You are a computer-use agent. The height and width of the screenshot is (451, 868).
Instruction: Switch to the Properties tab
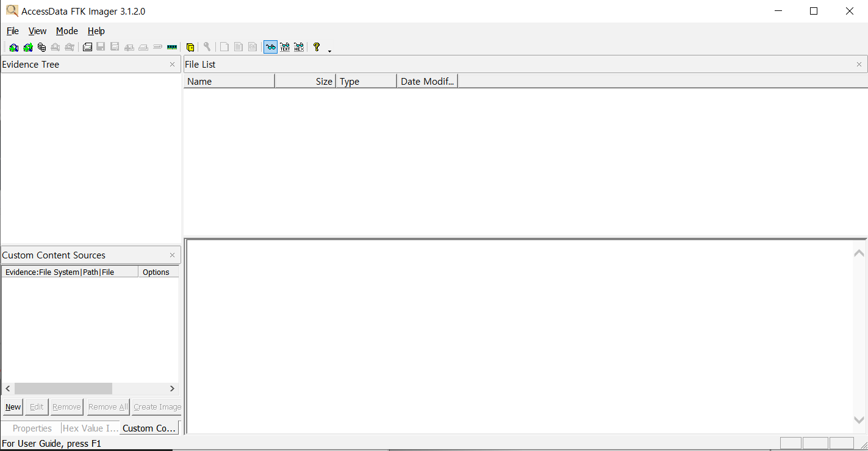[x=32, y=428]
